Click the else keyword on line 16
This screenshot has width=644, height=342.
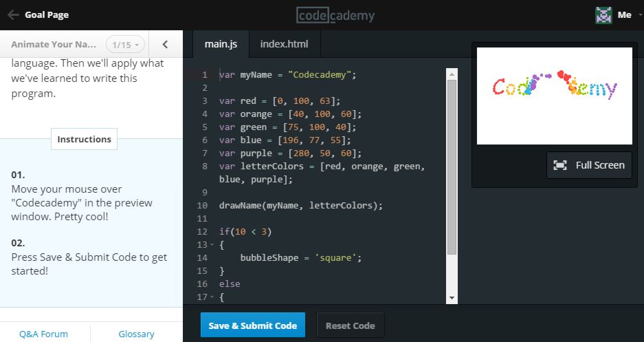click(x=230, y=284)
